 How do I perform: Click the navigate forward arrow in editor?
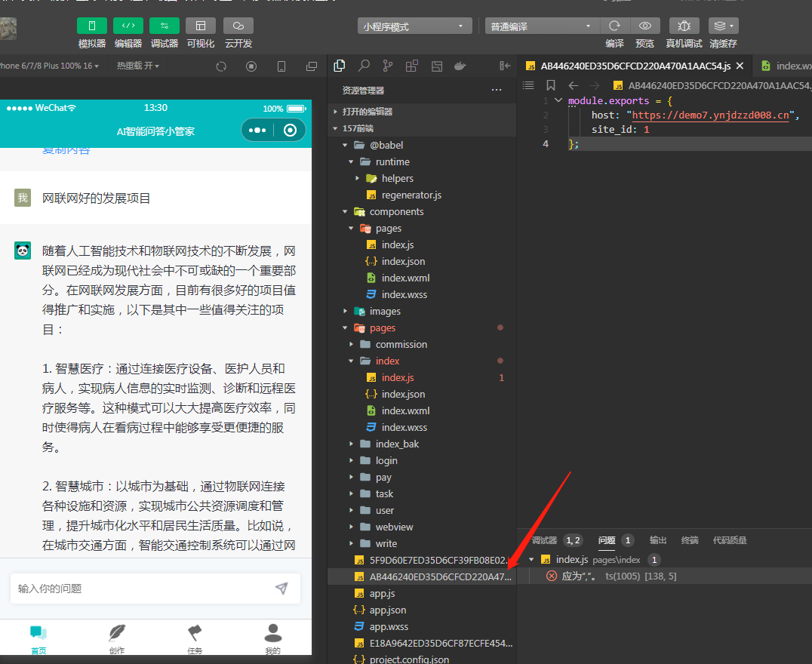595,85
